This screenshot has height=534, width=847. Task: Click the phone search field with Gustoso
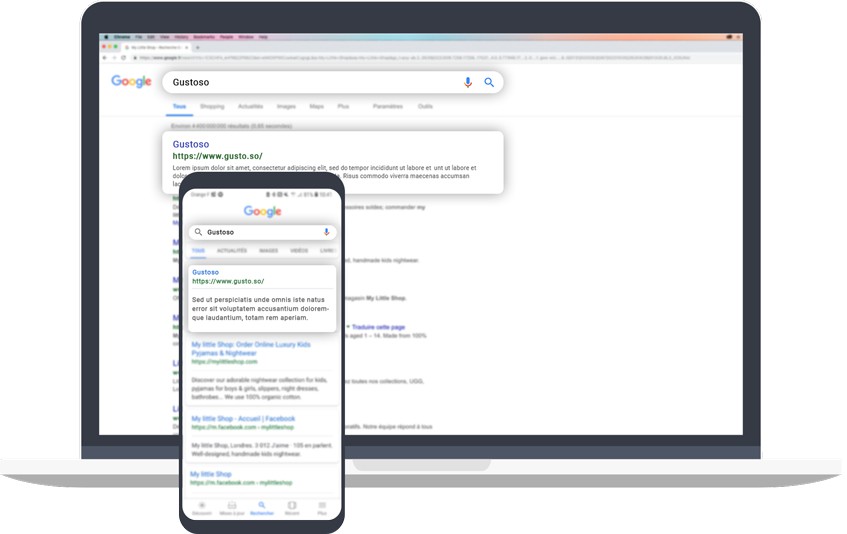(263, 232)
